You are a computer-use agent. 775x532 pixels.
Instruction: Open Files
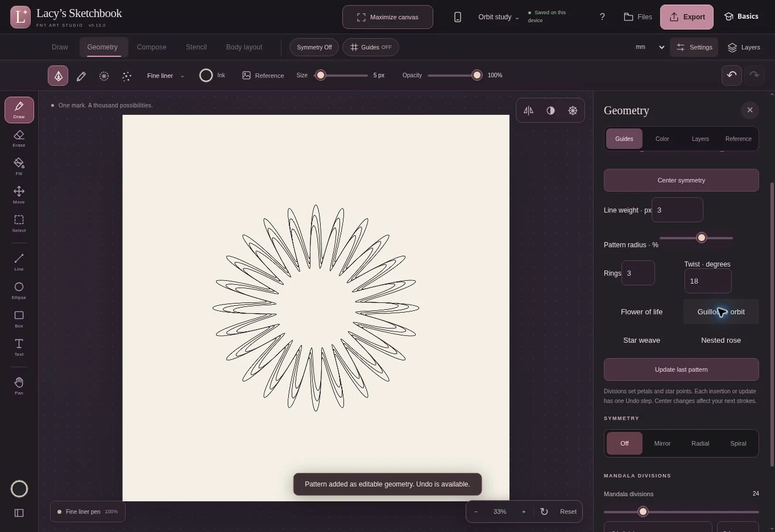tap(638, 17)
